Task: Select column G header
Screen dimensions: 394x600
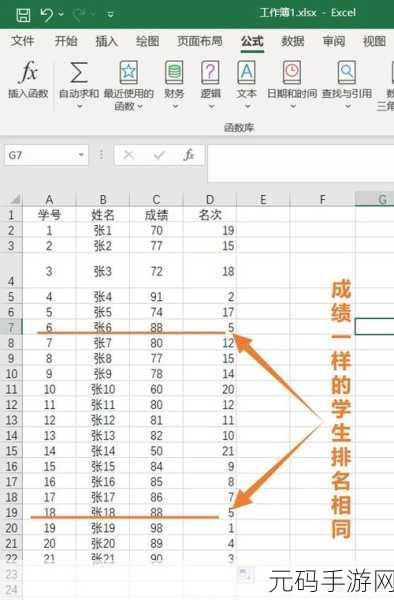Action: coord(375,199)
